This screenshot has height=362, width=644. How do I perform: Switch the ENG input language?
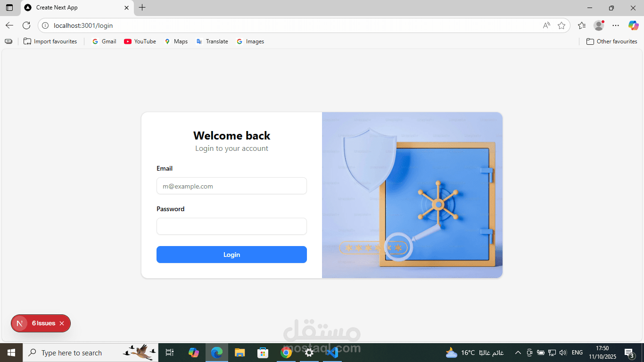click(x=577, y=353)
